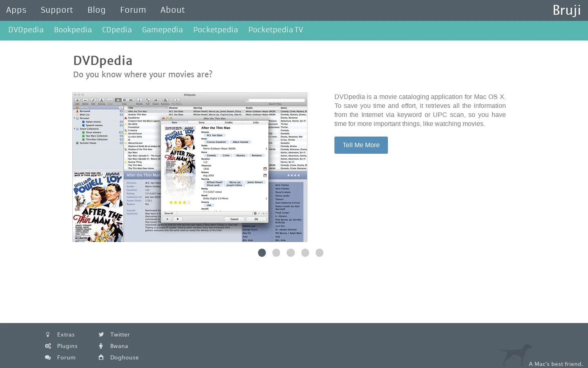Select the Pocketpedia TV tab

pyautogui.click(x=276, y=30)
